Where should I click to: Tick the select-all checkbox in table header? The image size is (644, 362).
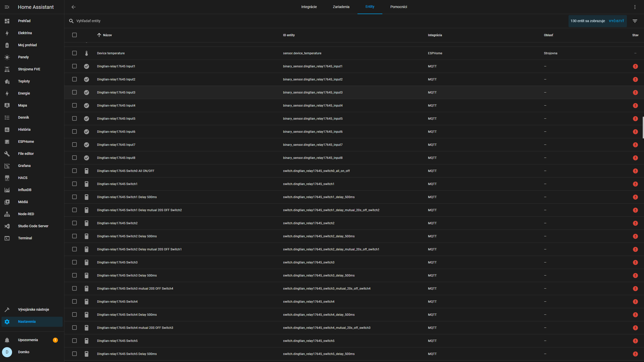[x=74, y=35]
